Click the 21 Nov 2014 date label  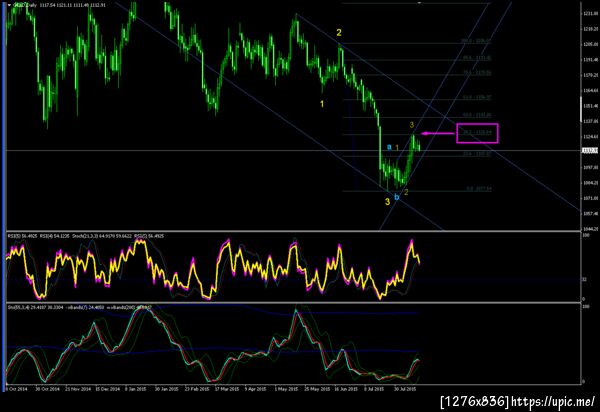click(x=78, y=389)
